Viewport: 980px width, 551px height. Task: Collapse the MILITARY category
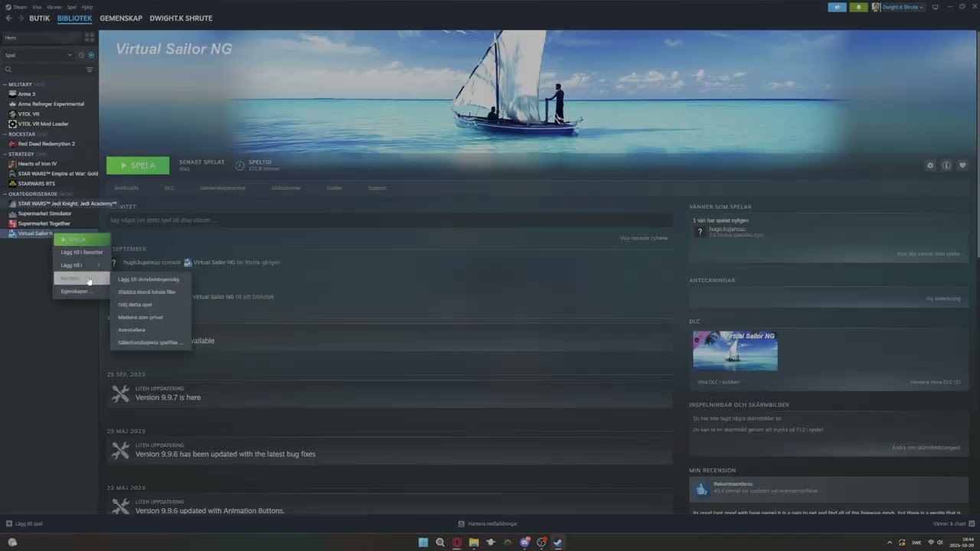[5, 84]
